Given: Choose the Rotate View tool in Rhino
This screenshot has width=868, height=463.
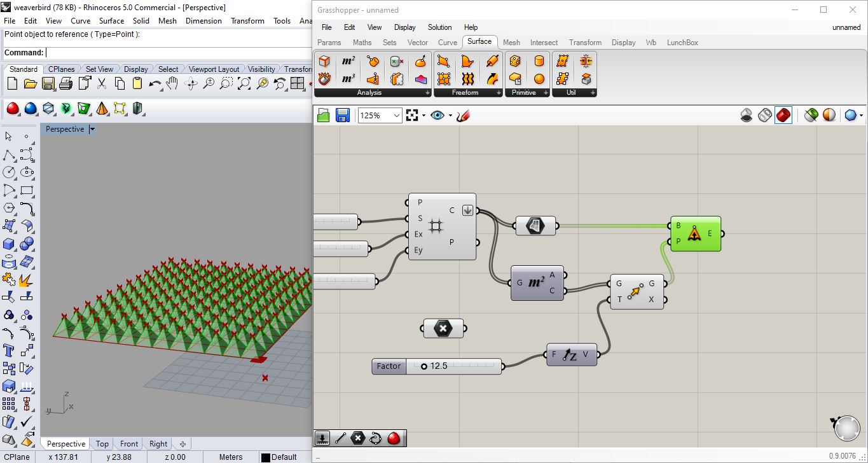Looking at the screenshot, I should click(x=190, y=83).
